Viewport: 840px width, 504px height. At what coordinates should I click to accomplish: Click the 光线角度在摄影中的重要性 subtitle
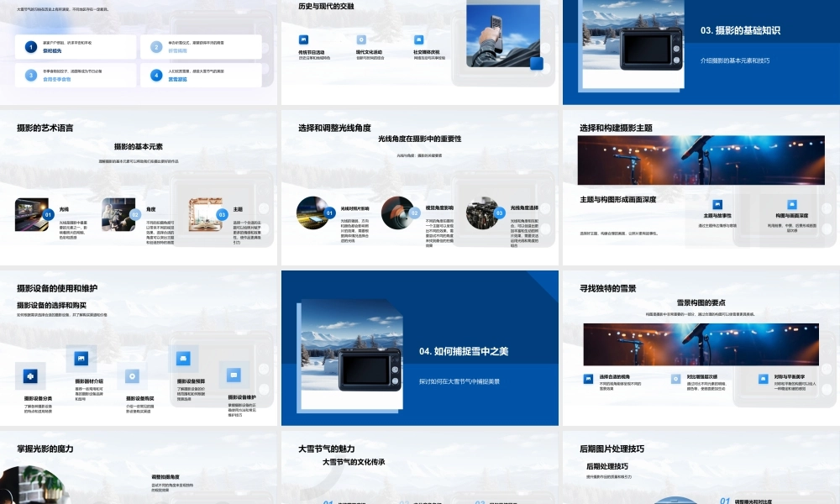(419, 139)
